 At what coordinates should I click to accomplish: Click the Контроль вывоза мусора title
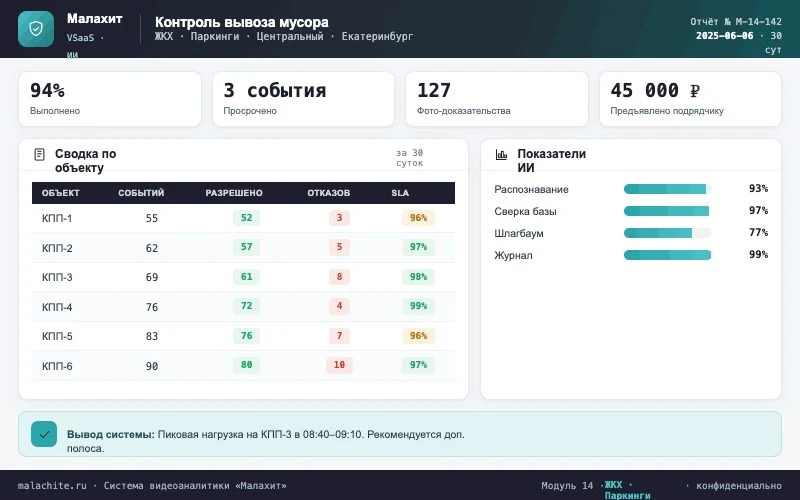(242, 22)
